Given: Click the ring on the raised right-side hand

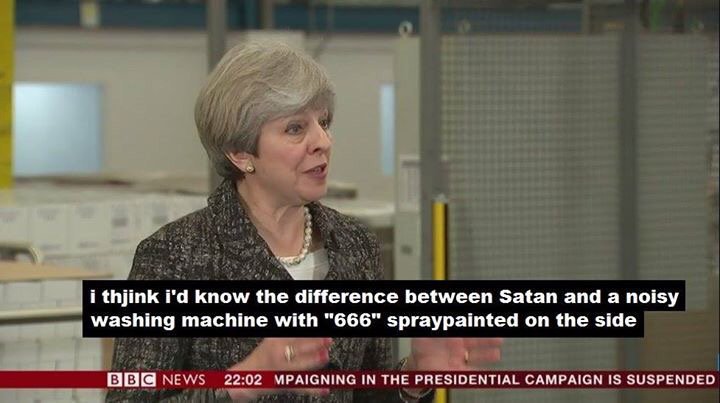Looking at the screenshot, I should (466, 356).
